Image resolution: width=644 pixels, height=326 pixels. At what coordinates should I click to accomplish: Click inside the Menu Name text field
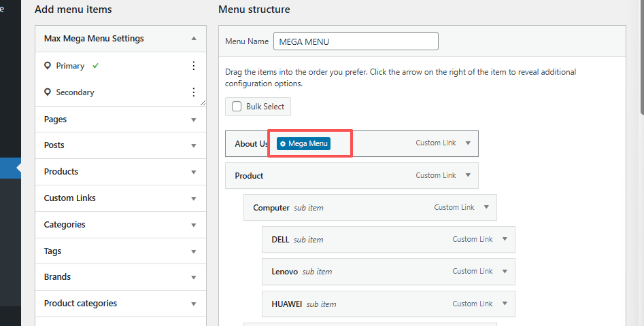(x=356, y=41)
